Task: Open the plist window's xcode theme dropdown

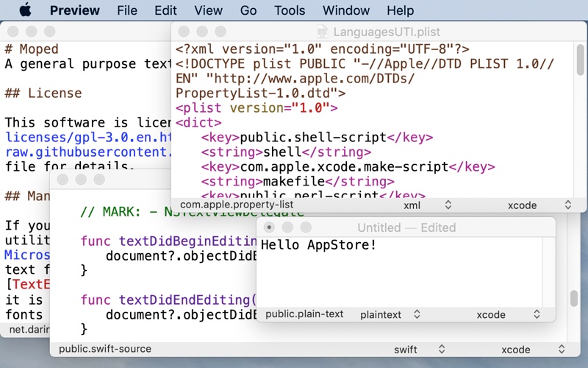Action: (x=539, y=205)
